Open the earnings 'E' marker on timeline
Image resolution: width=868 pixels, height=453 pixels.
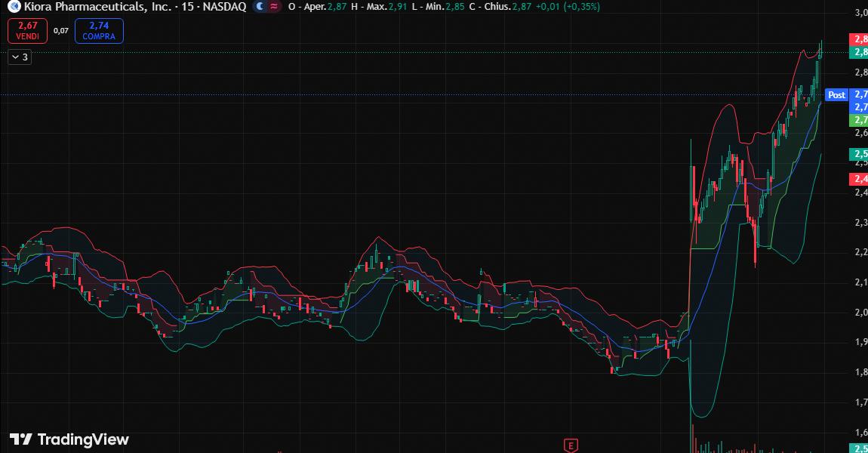click(x=571, y=445)
